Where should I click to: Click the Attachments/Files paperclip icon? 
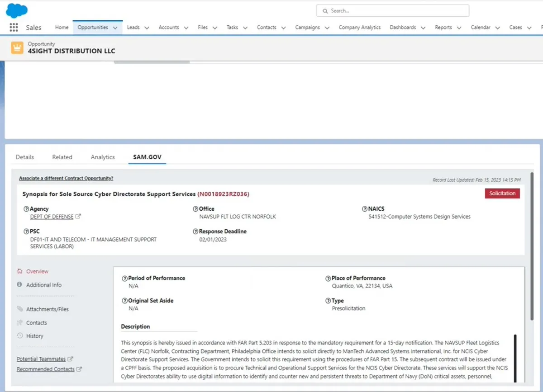click(19, 309)
